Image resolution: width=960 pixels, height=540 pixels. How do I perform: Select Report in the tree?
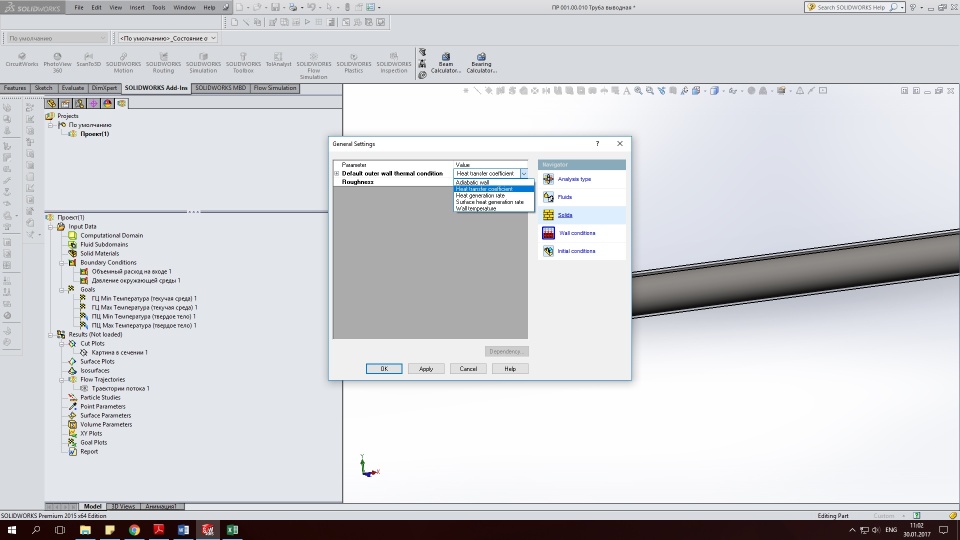point(89,452)
